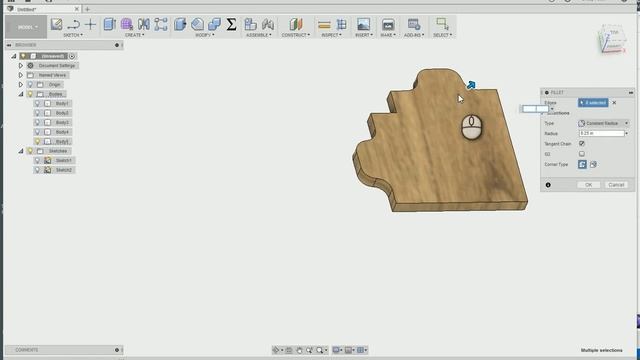Open the Display Settings monitor icon

point(336,350)
